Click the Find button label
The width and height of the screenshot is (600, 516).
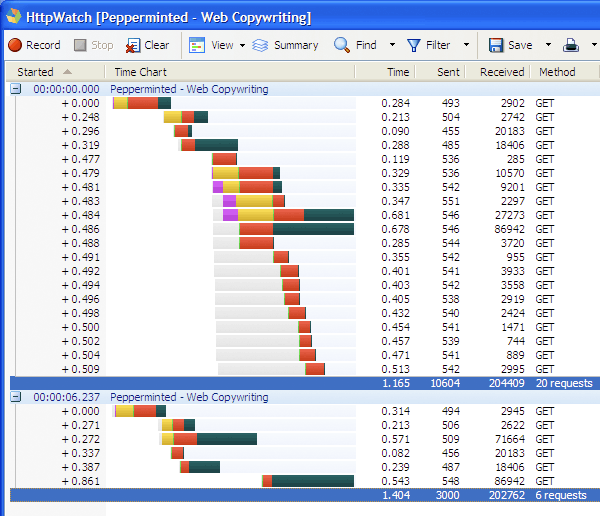coord(366,45)
